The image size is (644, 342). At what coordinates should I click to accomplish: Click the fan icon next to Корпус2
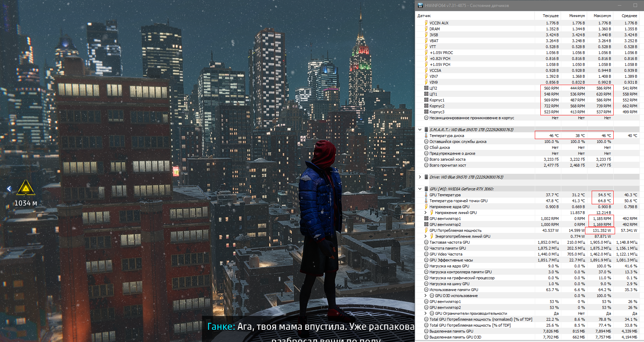coord(426,106)
